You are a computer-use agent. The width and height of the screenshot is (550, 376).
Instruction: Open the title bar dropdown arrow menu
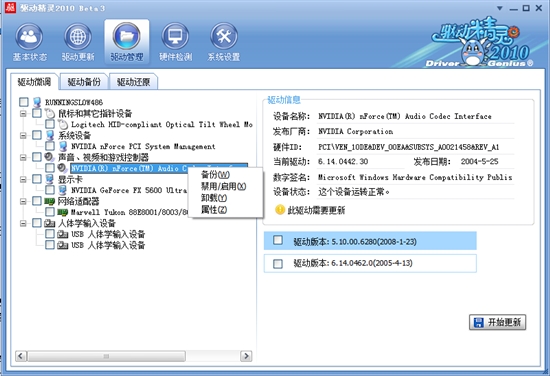point(500,8)
